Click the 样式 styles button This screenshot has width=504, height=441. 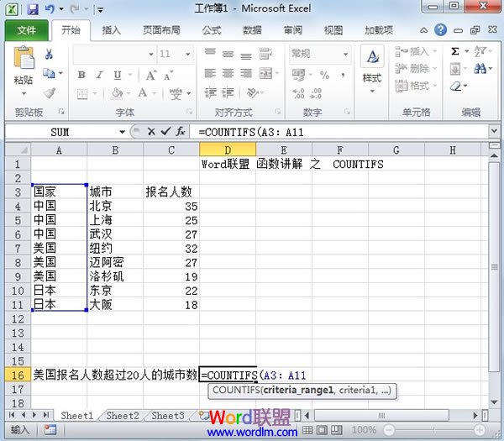(371, 67)
